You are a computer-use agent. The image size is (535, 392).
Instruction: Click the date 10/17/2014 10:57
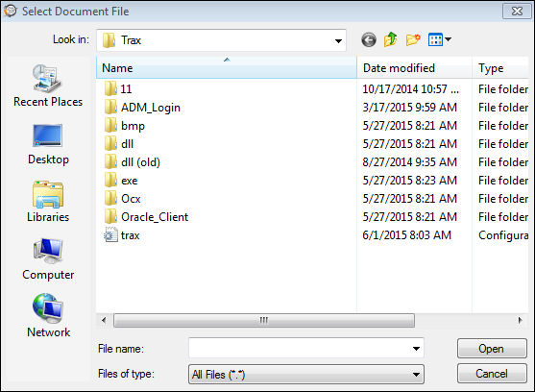tap(410, 89)
